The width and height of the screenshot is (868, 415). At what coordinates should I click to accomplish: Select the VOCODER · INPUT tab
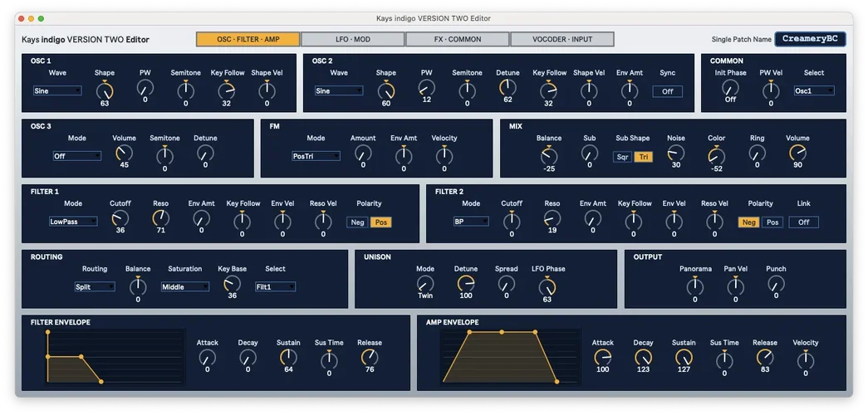pos(562,39)
